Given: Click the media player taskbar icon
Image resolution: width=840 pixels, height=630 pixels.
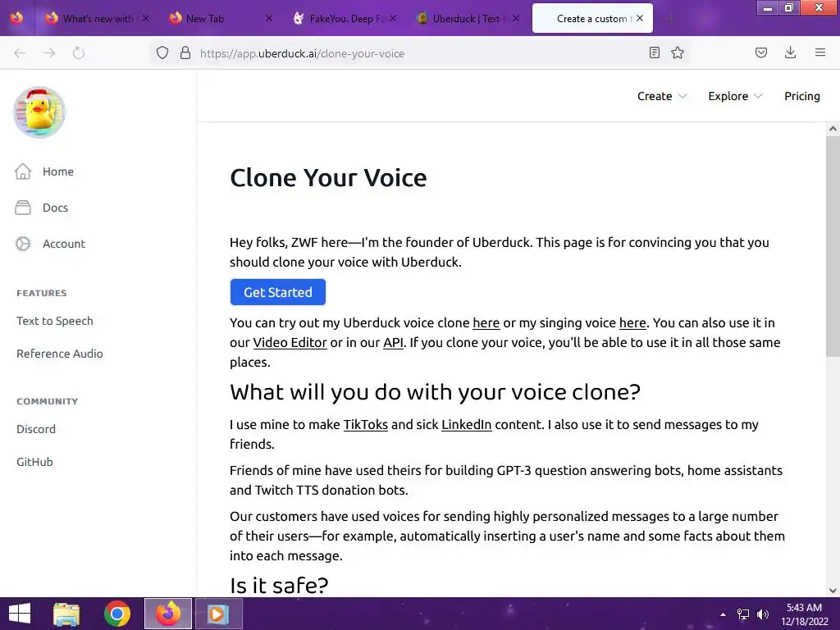Looking at the screenshot, I should (218, 614).
